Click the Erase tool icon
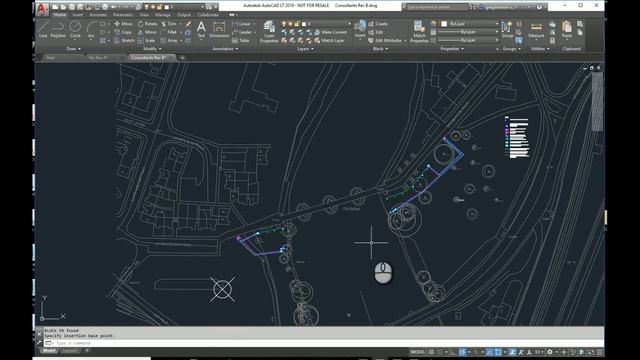Screen dimensions: 640x360 pyautogui.click(x=188, y=24)
